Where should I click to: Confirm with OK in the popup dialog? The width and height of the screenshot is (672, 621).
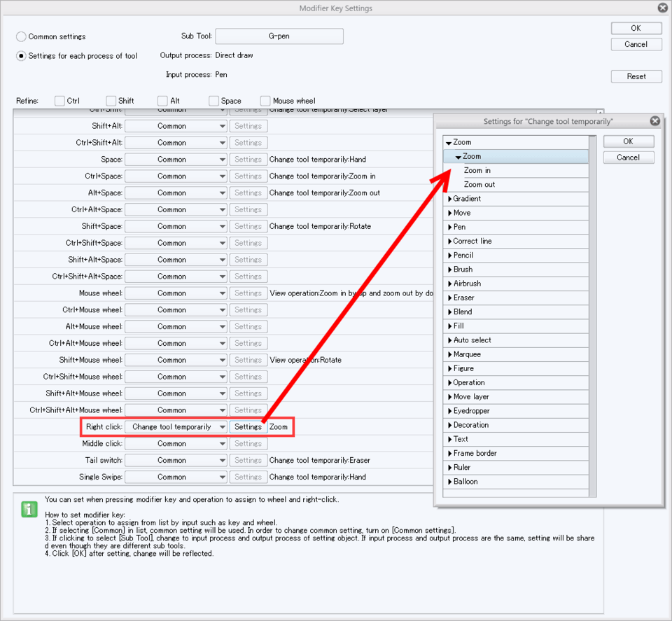click(x=628, y=141)
